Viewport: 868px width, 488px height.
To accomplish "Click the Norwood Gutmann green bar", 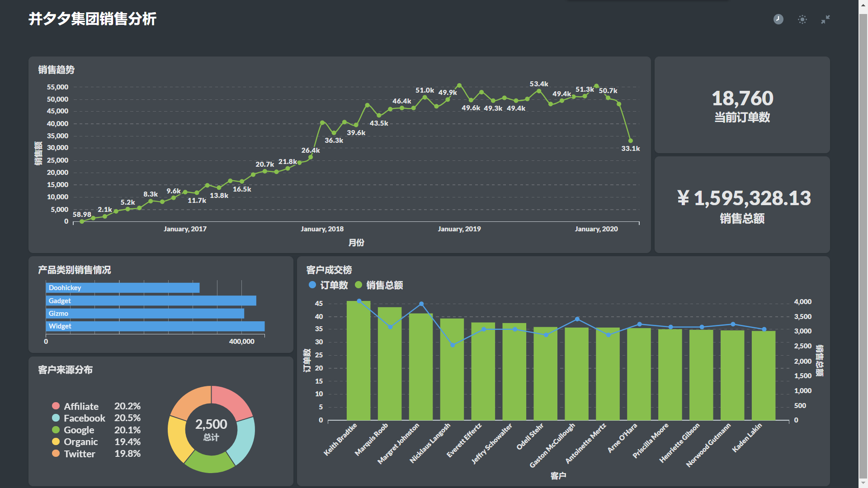I will pos(732,375).
